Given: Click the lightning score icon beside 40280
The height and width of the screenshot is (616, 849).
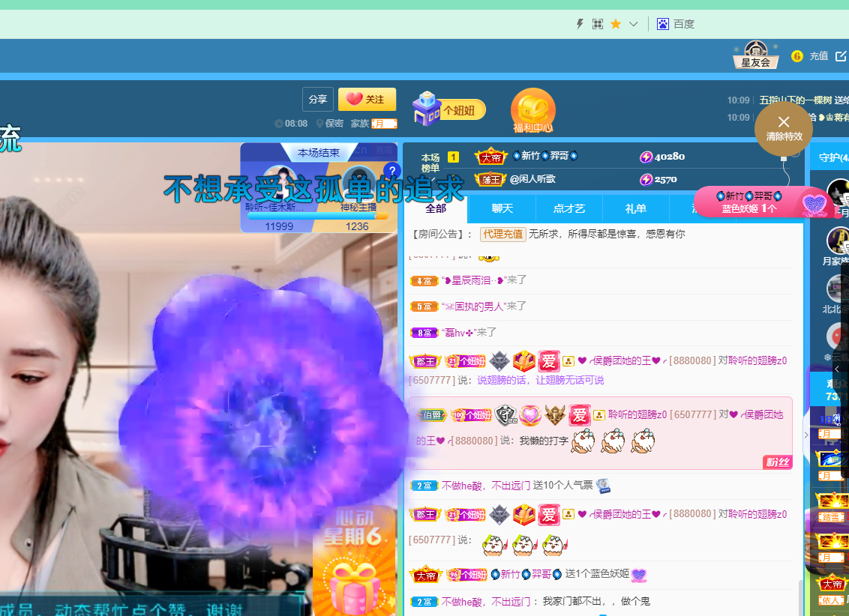Looking at the screenshot, I should (646, 157).
